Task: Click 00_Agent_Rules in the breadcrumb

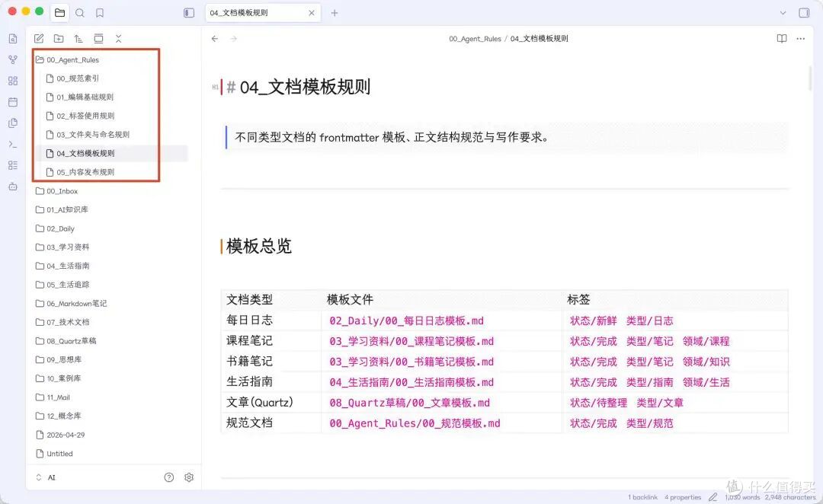Action: pos(475,38)
